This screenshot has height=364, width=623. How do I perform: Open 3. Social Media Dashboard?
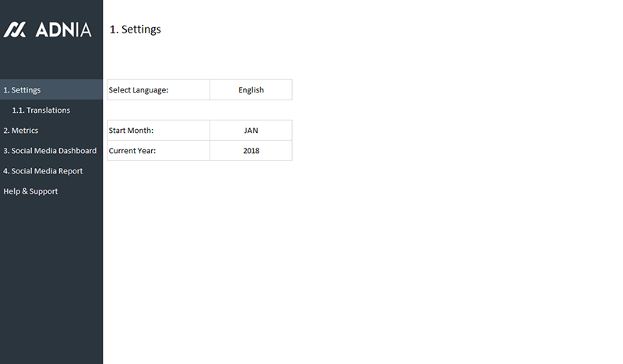click(x=50, y=151)
